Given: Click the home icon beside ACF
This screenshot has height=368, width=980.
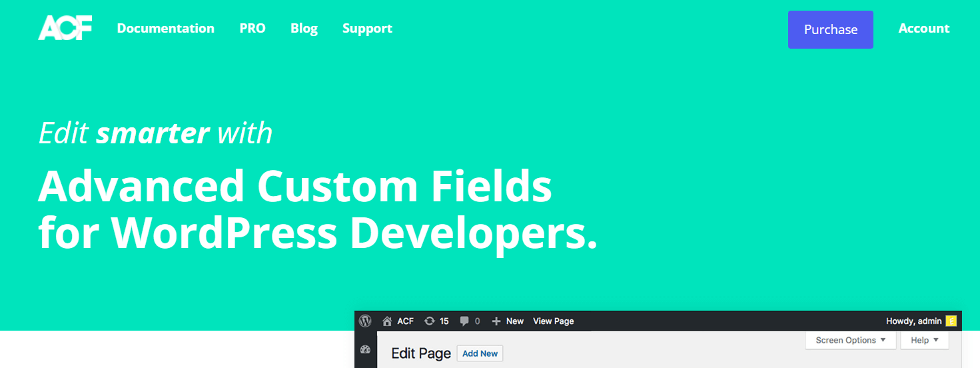Looking at the screenshot, I should click(x=387, y=321).
